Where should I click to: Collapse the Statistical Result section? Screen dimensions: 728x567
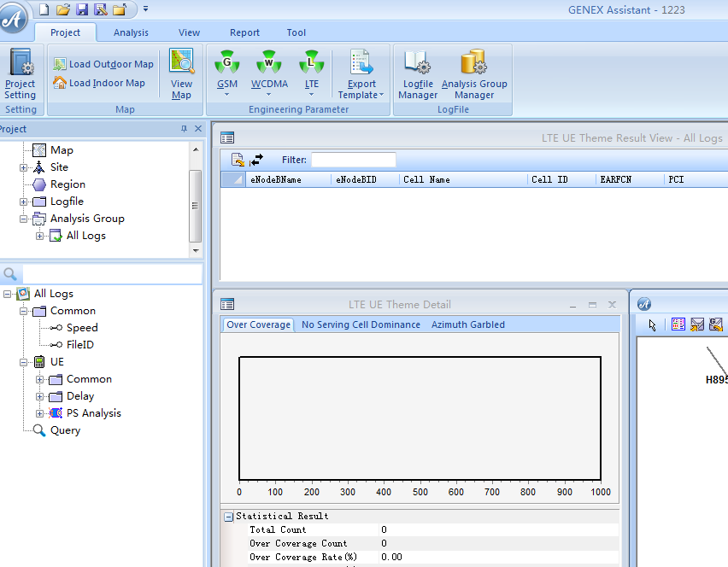228,517
